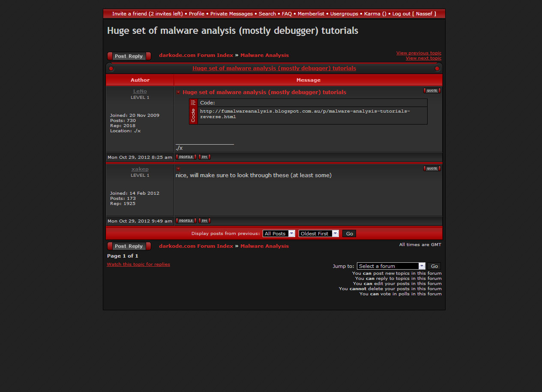
Task: Open xakep's PROFILE icon button
Action: coord(186,221)
